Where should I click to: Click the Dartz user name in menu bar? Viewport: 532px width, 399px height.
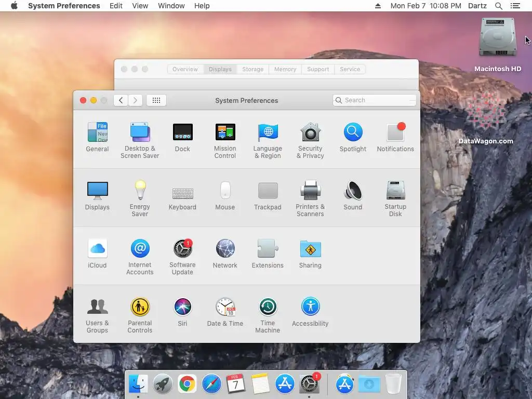(x=477, y=6)
